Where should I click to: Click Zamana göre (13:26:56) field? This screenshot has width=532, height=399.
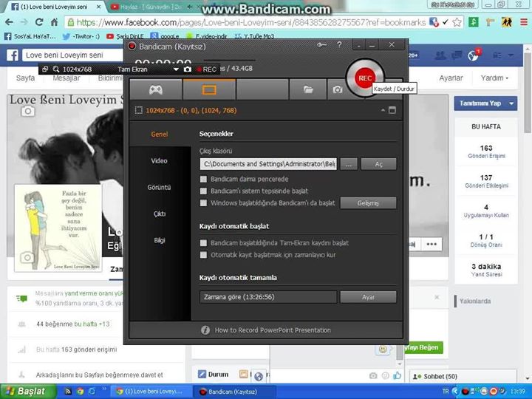pyautogui.click(x=268, y=297)
